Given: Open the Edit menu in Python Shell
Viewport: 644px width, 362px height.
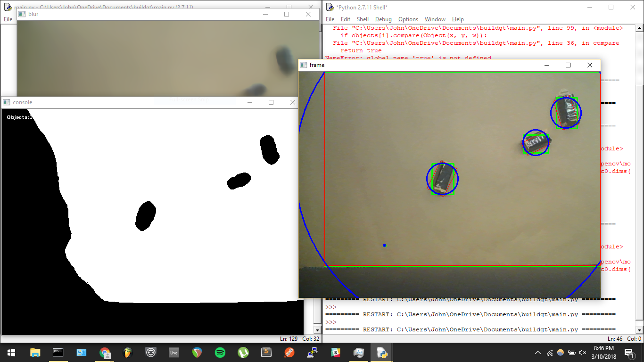Looking at the screenshot, I should [346, 19].
